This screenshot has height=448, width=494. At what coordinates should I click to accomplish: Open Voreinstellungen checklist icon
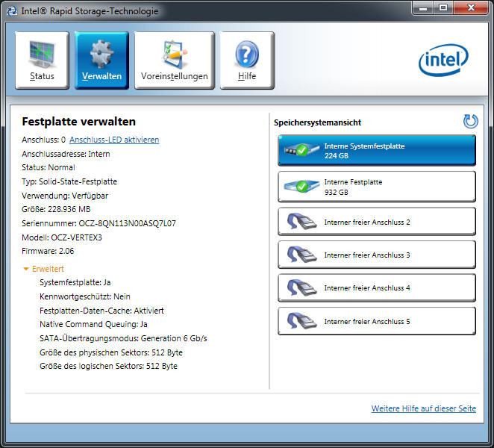click(174, 54)
